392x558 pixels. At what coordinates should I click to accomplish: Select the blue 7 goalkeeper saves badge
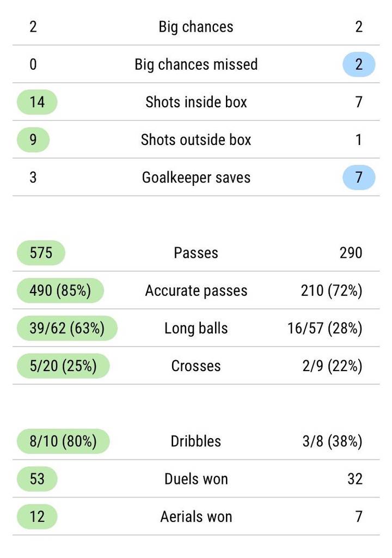point(359,177)
